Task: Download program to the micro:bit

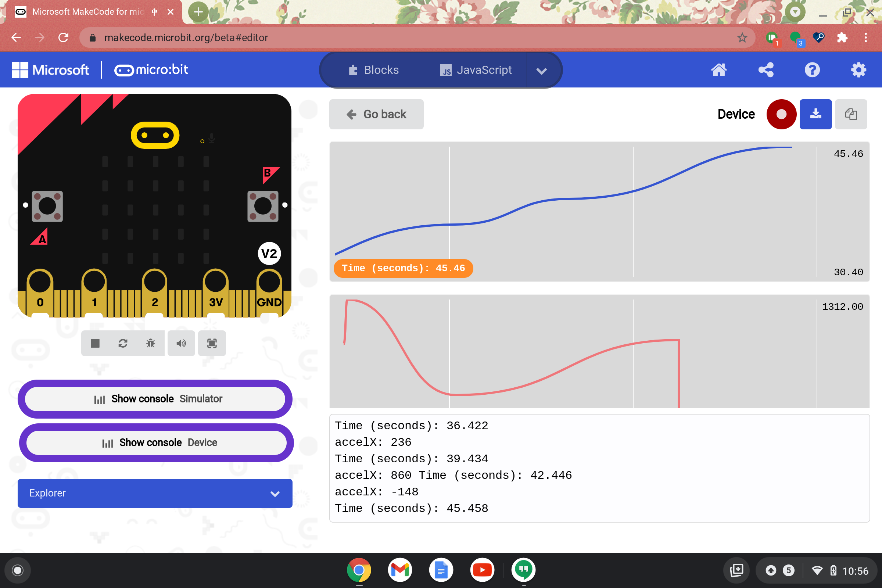Action: (815, 114)
